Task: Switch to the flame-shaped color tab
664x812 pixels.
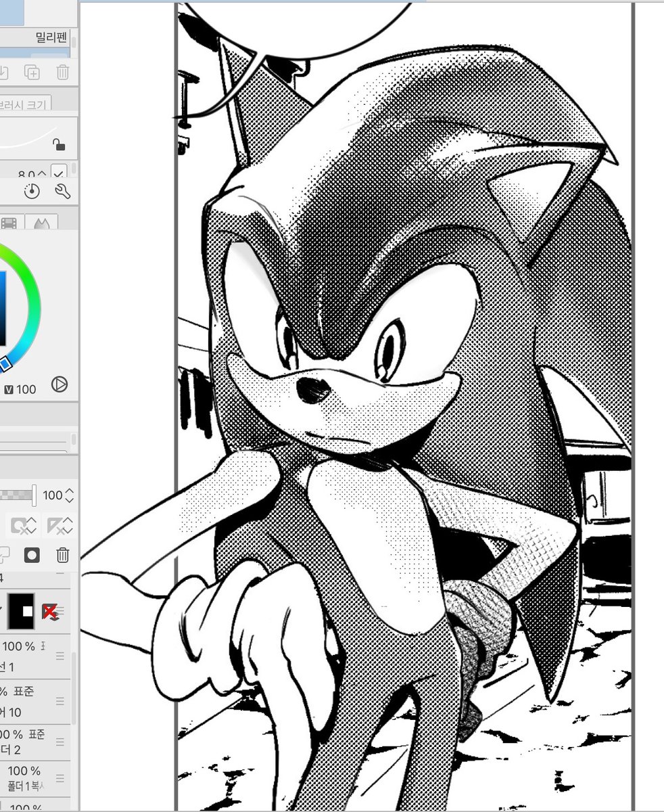Action: (41, 223)
